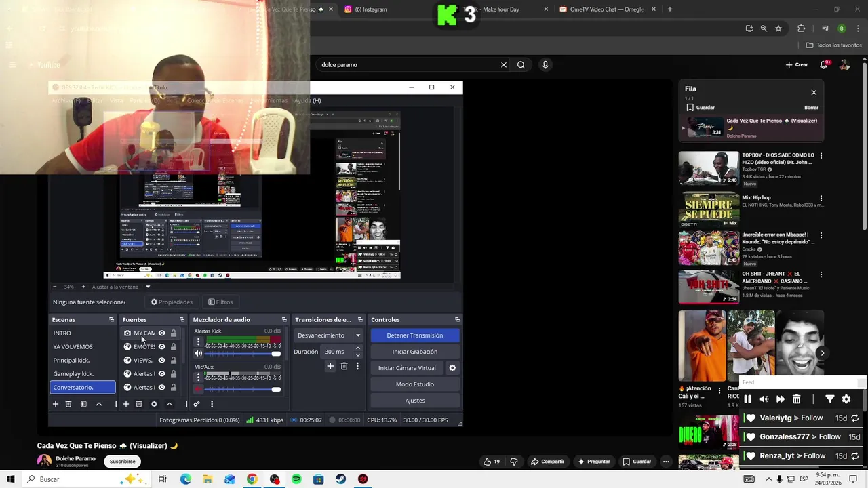
Task: Open options for Mix: Hip hop suggestion
Action: [x=821, y=199]
